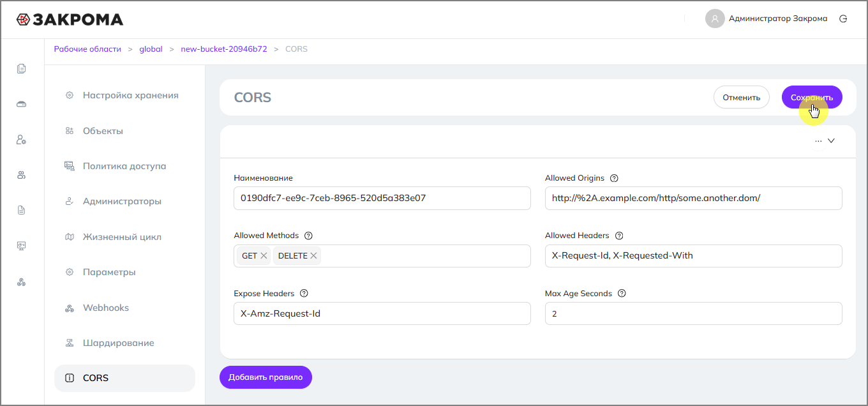Open the Zakroma logo home link
The image size is (868, 406).
tap(70, 19)
